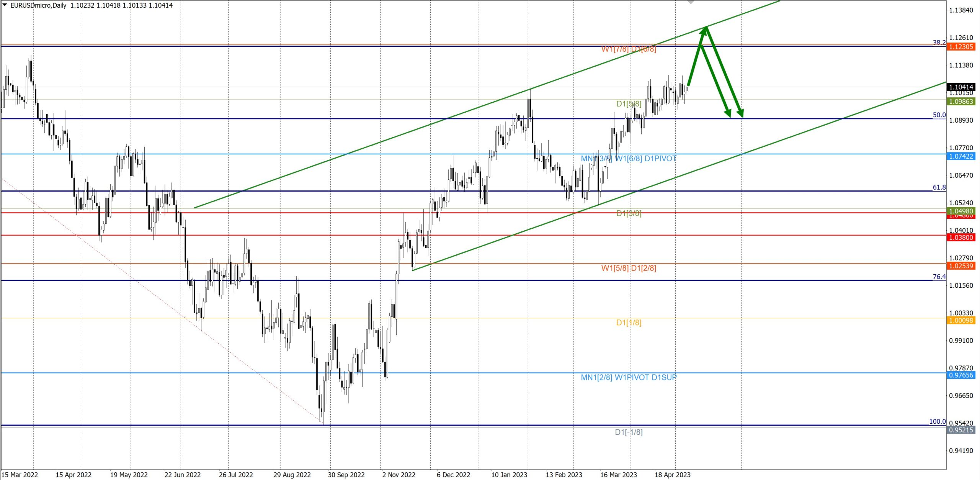This screenshot has width=980, height=480.
Task: Click the 100.0 Fibonacci level label
Action: point(937,421)
